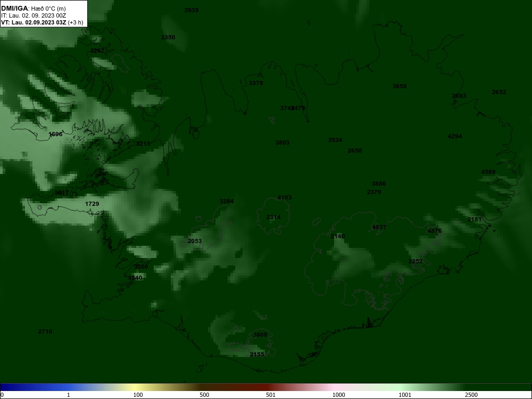Viewport: 532px width, 399px height.
Task: Click the 1840 value label
Action: click(135, 278)
